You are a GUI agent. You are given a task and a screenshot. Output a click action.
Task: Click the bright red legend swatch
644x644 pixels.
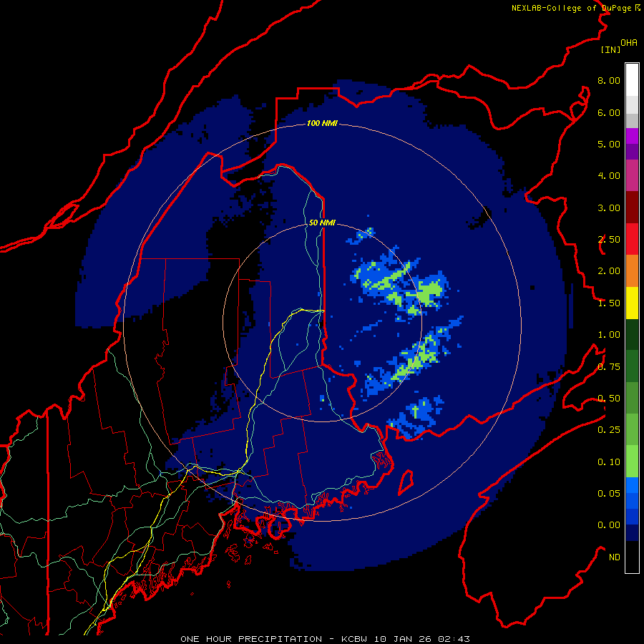632,239
